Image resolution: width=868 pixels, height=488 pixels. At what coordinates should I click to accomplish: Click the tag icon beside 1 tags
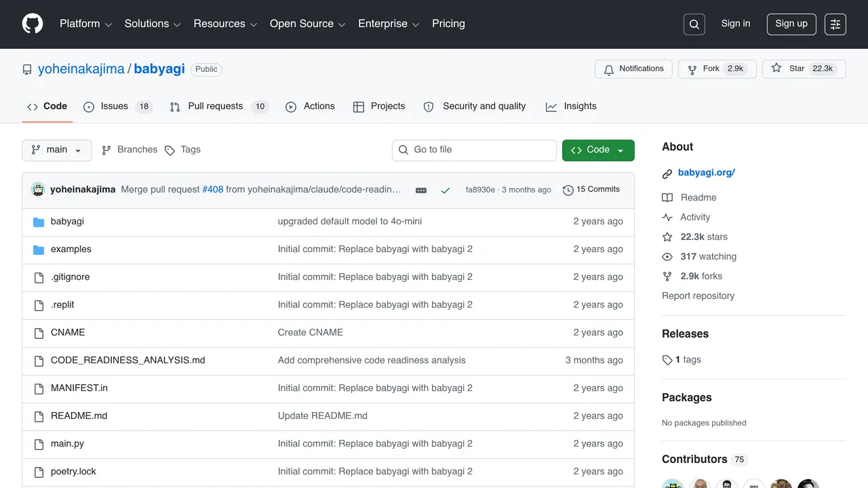(x=667, y=360)
